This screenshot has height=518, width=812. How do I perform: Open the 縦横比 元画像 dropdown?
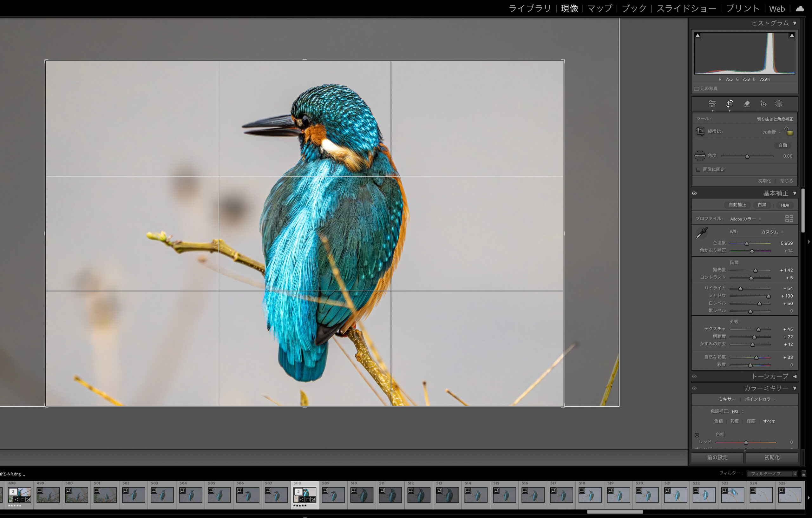tap(771, 132)
